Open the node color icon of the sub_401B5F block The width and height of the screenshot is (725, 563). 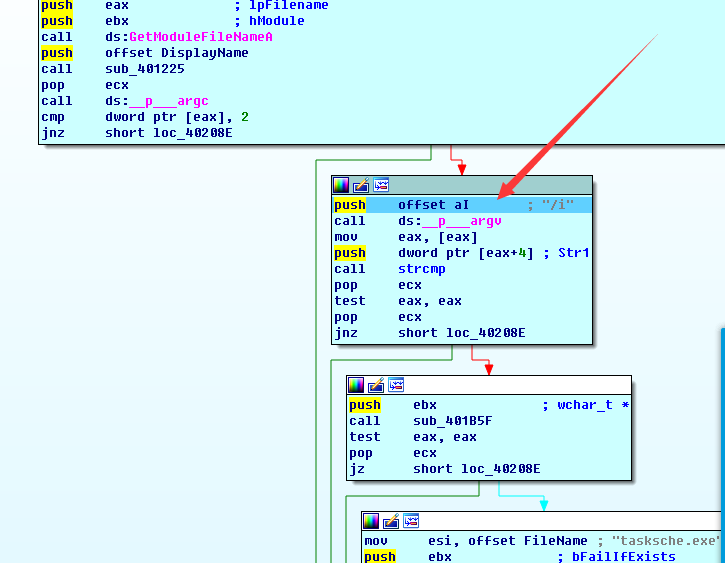click(356, 385)
